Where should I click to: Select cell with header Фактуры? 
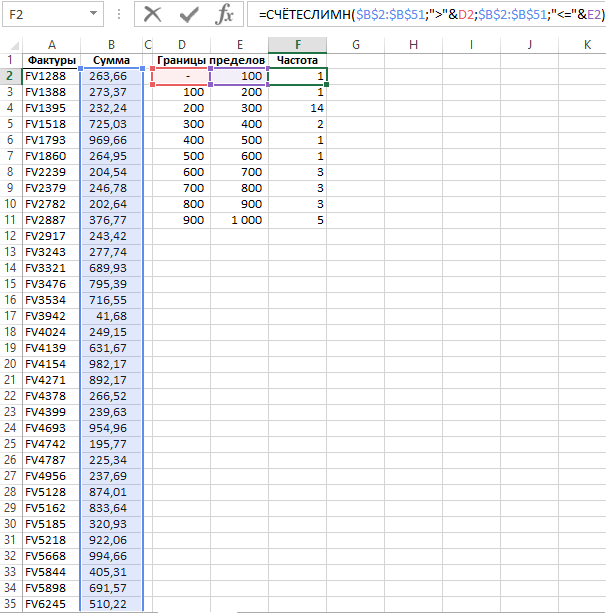[51, 60]
